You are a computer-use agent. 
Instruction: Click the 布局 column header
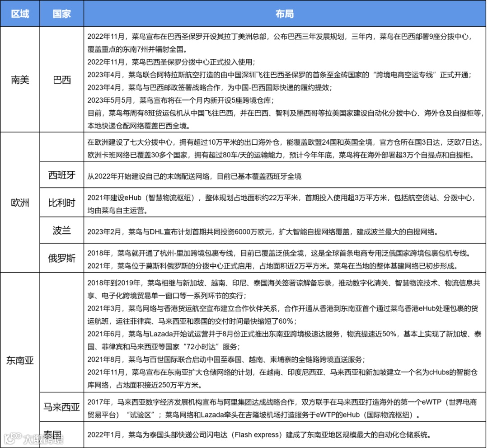(285, 14)
